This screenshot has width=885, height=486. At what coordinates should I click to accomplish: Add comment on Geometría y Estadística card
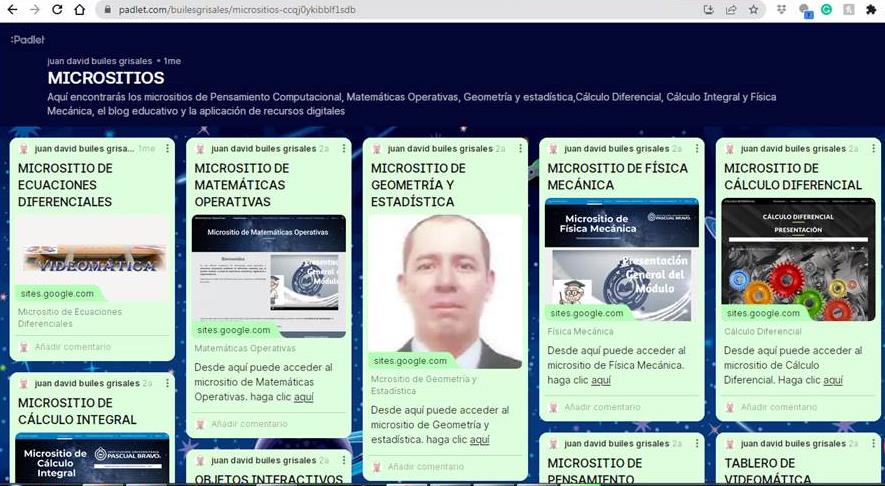pyautogui.click(x=426, y=466)
